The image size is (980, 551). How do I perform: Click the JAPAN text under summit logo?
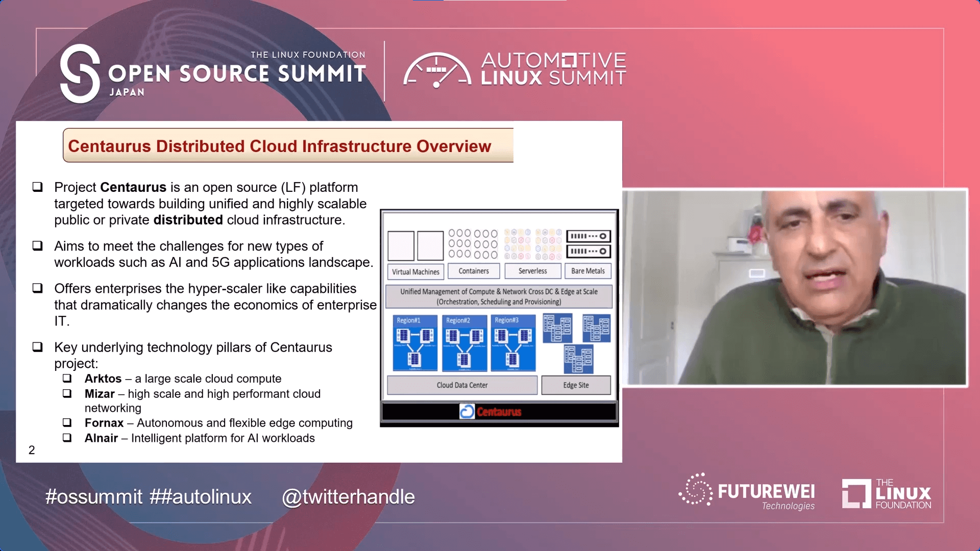pyautogui.click(x=127, y=92)
